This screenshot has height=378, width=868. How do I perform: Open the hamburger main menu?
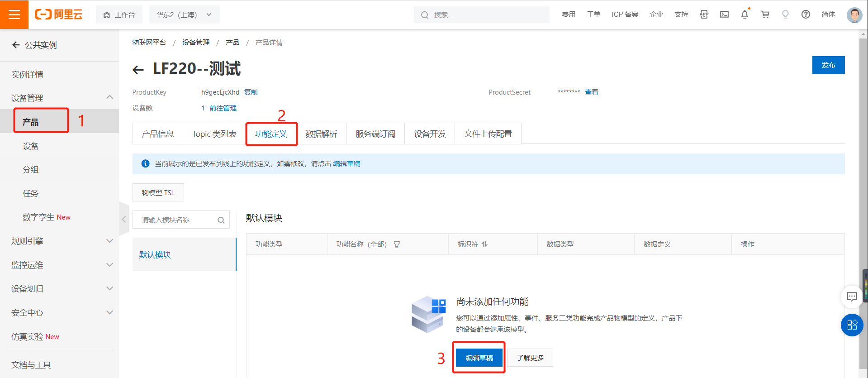click(x=14, y=14)
